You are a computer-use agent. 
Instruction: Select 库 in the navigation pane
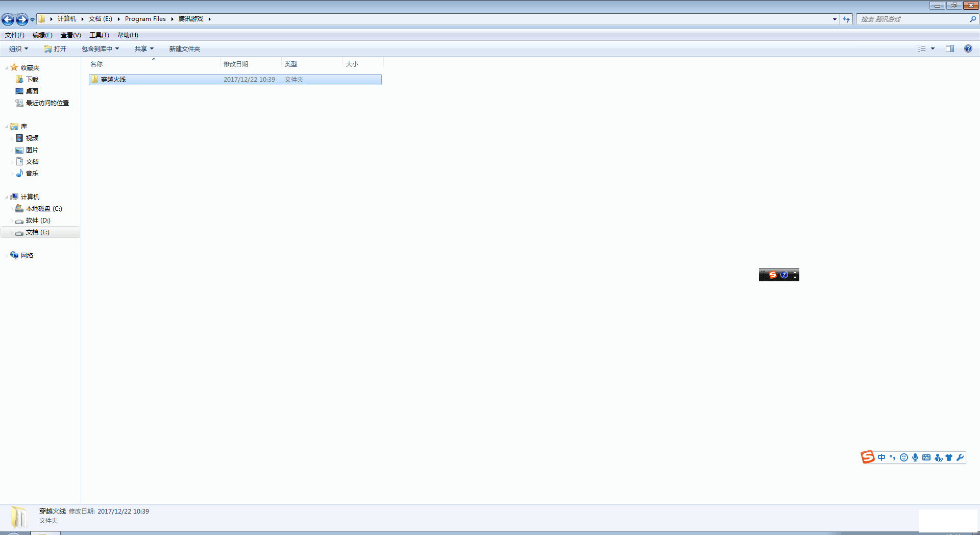[x=24, y=127]
